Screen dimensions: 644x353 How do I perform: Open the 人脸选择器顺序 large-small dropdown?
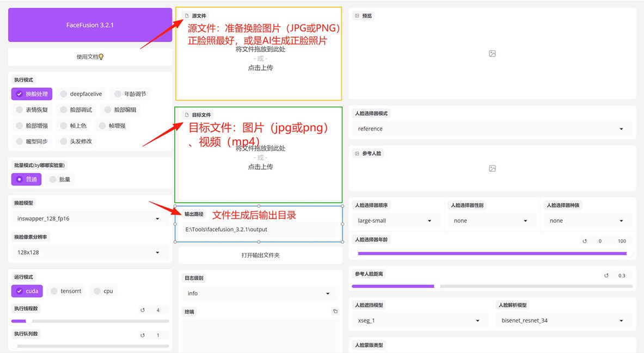396,221
